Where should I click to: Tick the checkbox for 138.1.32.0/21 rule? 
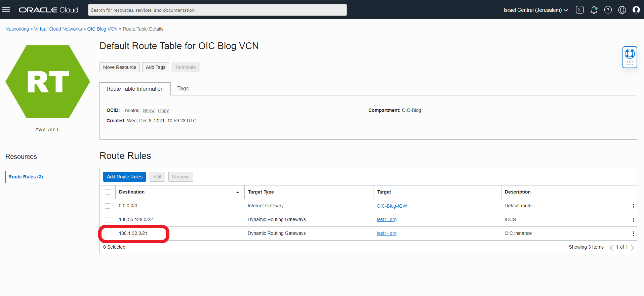click(108, 234)
